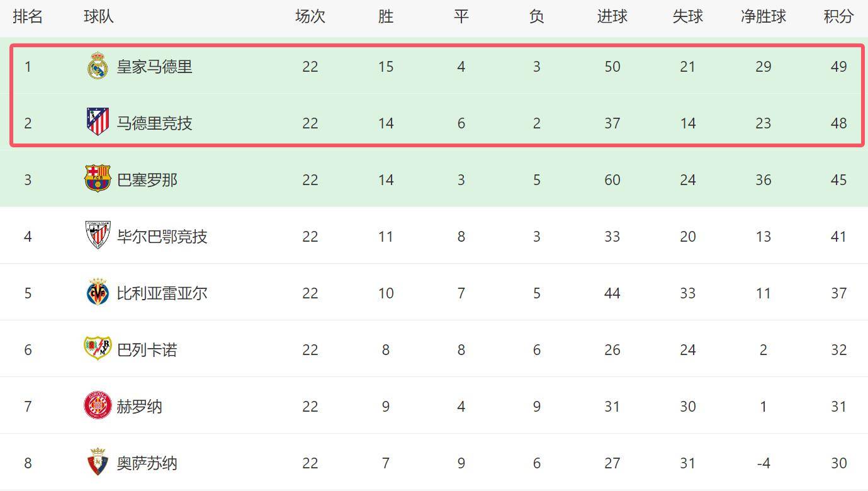This screenshot has width=868, height=491.
Task: Open the 皇家马德里 team link
Action: (x=154, y=67)
